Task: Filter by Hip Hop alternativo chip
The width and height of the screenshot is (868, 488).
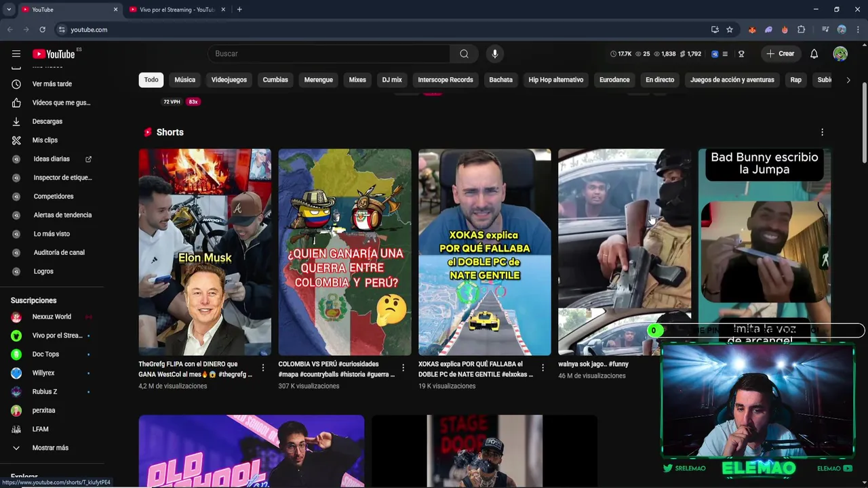Action: click(x=556, y=80)
